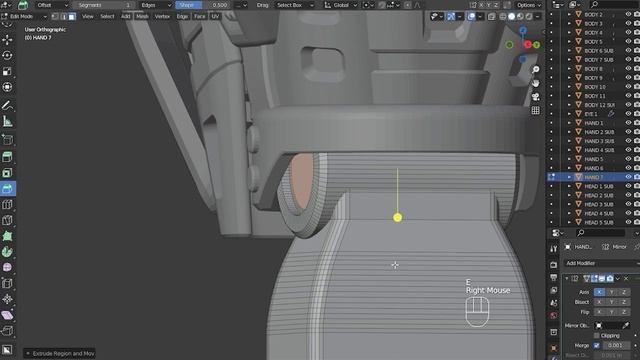640x360 pixels.
Task: Select the Knife tool
Action: 7,220
